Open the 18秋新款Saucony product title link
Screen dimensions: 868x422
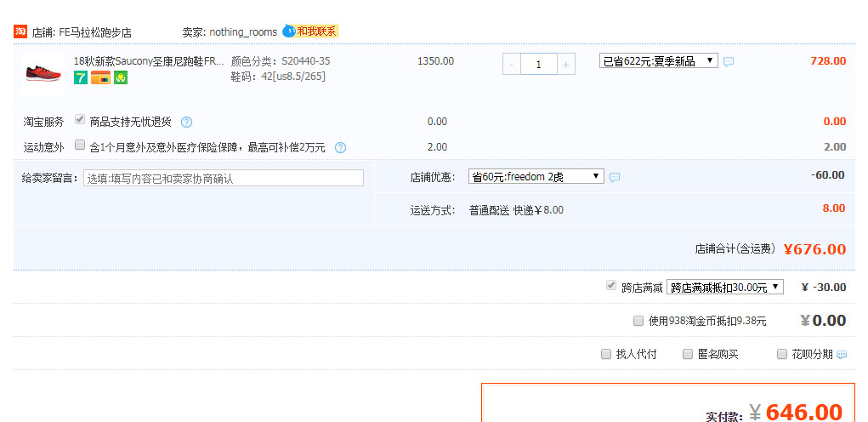[150, 61]
